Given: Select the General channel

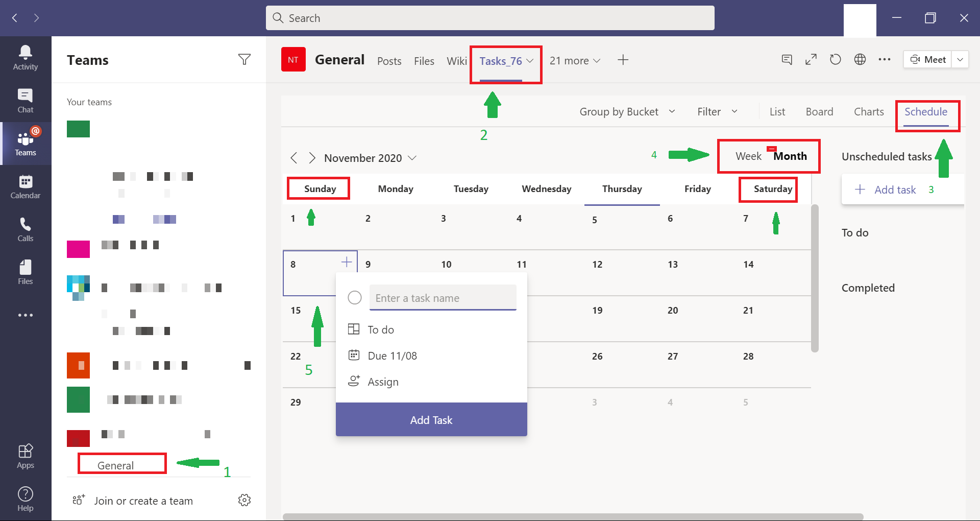Looking at the screenshot, I should (115, 466).
